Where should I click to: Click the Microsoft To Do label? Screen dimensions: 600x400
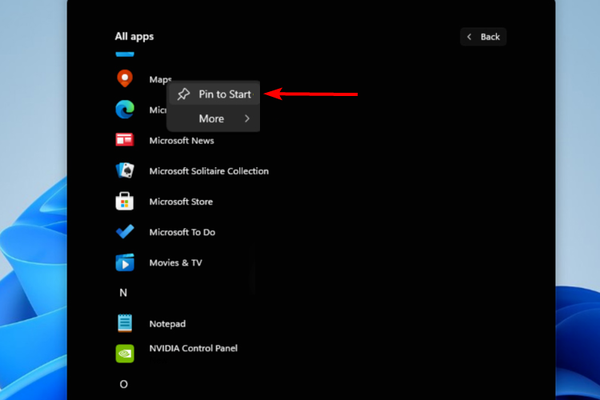[182, 232]
